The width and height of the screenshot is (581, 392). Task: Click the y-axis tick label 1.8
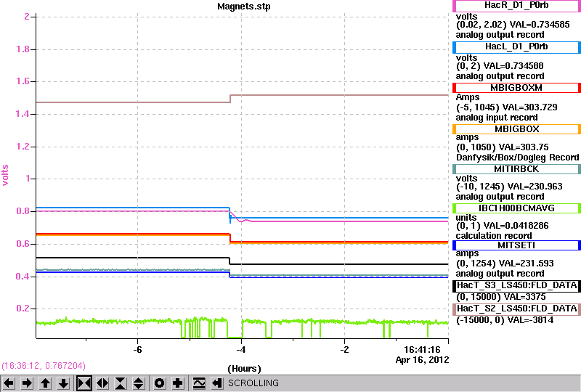[x=23, y=49]
